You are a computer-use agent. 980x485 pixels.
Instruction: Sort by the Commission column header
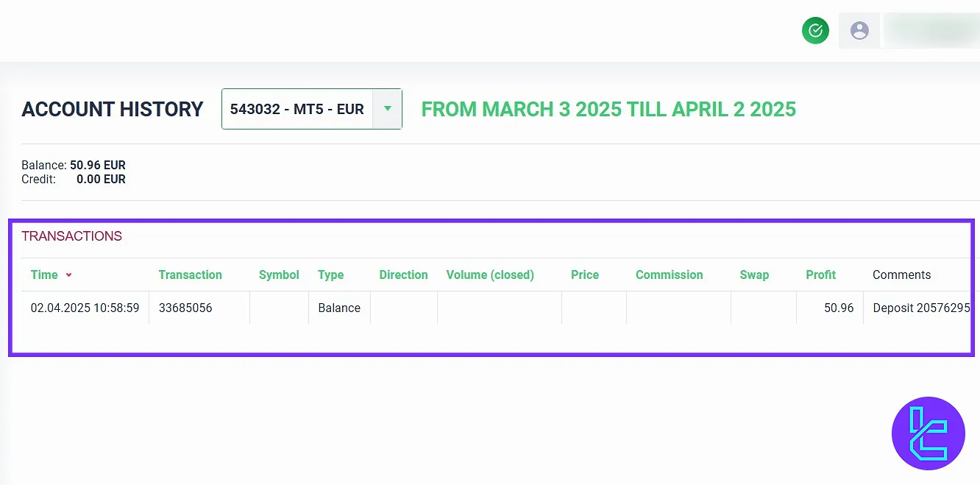tap(669, 275)
